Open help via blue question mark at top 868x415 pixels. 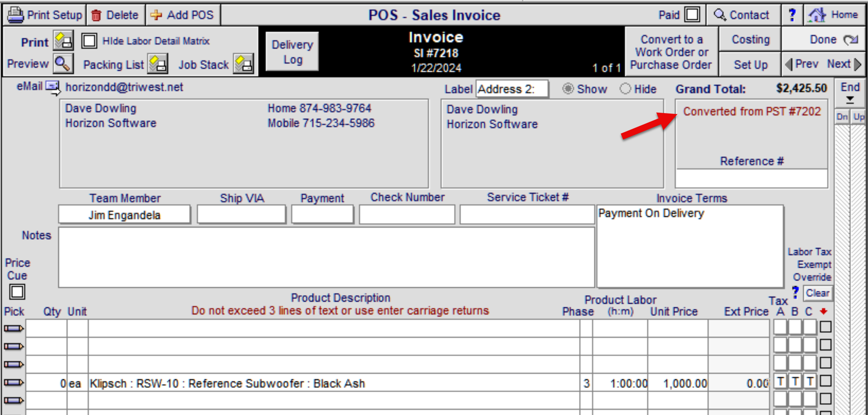coord(792,15)
